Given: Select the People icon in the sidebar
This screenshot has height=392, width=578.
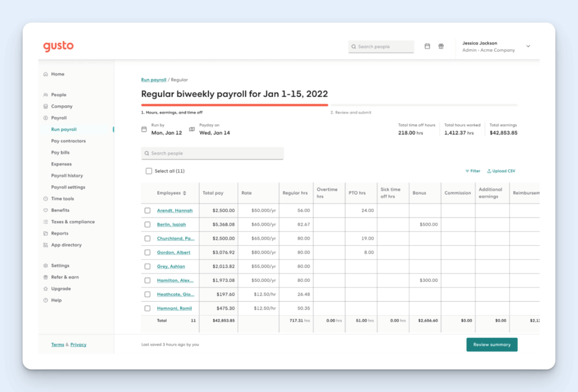Looking at the screenshot, I should [x=45, y=94].
